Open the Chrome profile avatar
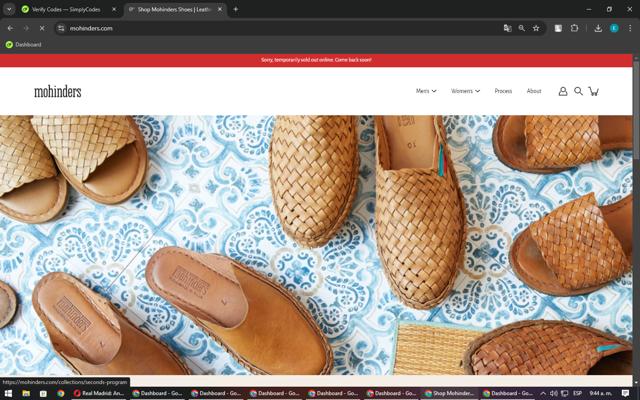The image size is (640, 400). pos(614,28)
